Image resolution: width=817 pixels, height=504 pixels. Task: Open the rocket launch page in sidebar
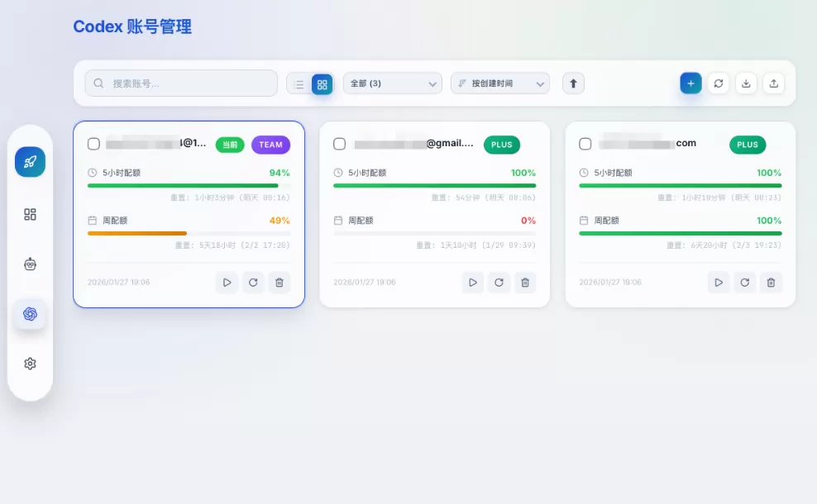click(x=31, y=162)
